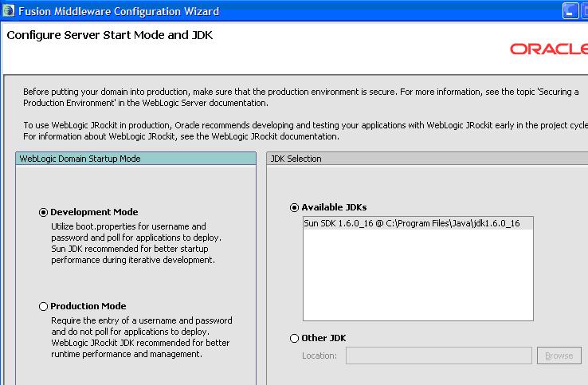
Task: Click the Production Mode description text
Action: [141, 337]
